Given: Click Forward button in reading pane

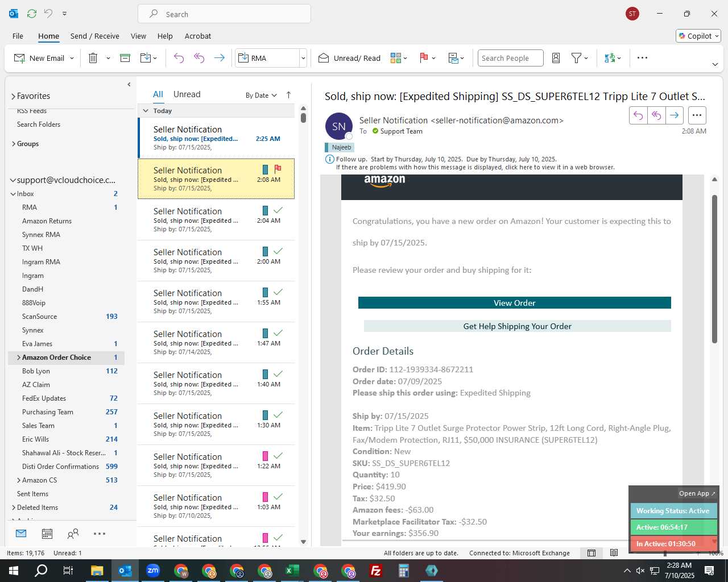Looking at the screenshot, I should click(675, 115).
